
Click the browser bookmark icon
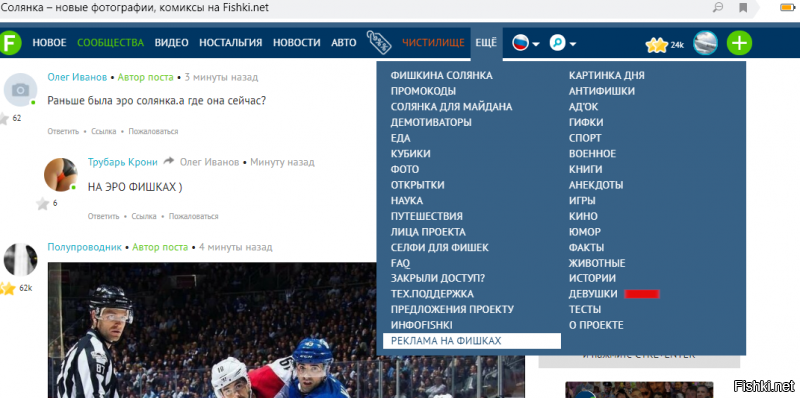pyautogui.click(x=743, y=8)
